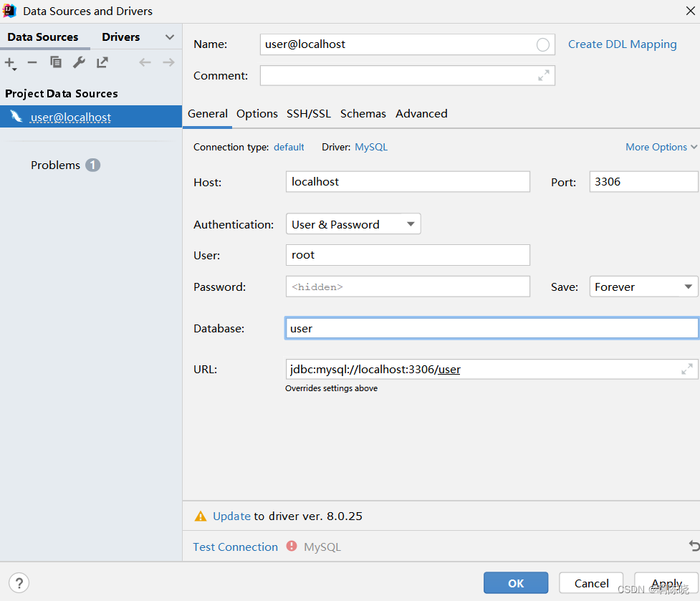This screenshot has height=601, width=700.
Task: Expand the Comment field
Action: click(544, 75)
